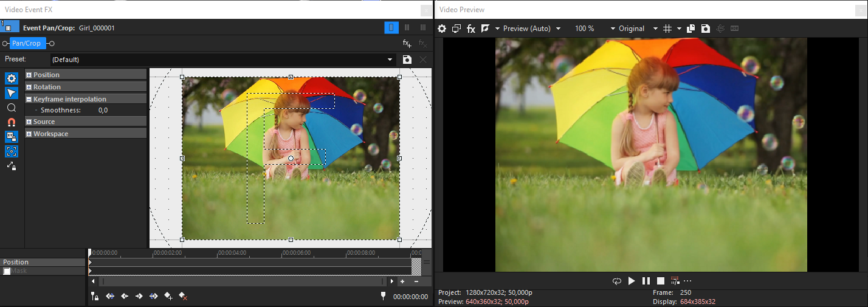
Task: Open the plug-in chain fx+ icon
Action: (x=407, y=43)
